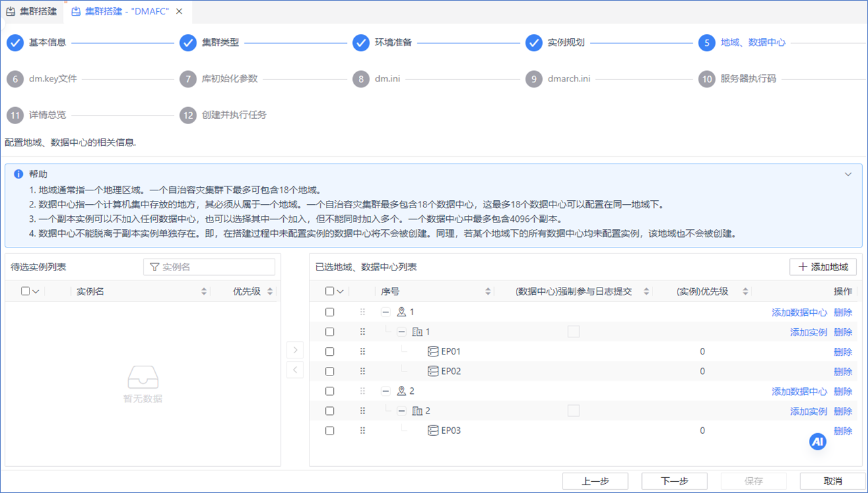Sort by 优先级 column in 待选实例列表

[x=269, y=291]
